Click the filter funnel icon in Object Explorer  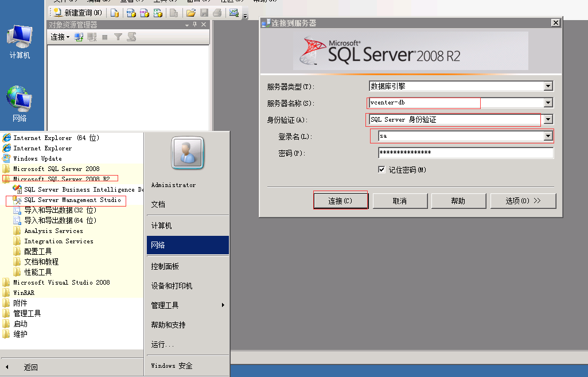118,37
